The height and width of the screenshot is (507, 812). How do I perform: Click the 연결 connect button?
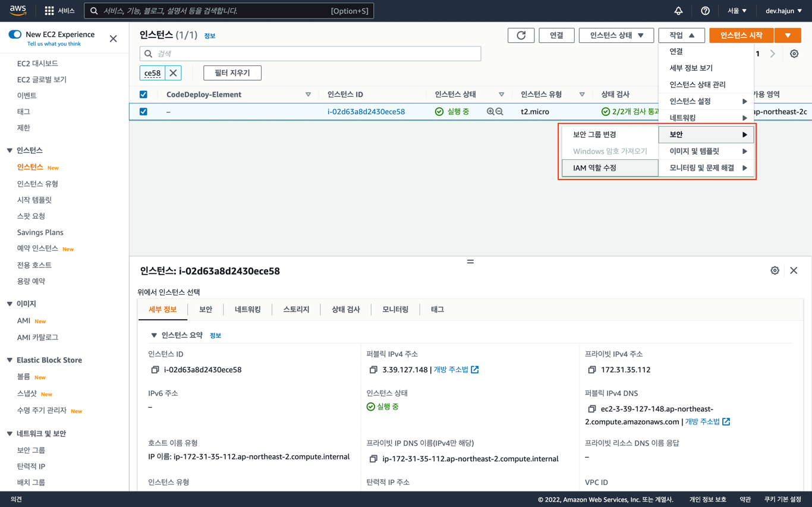tap(556, 35)
